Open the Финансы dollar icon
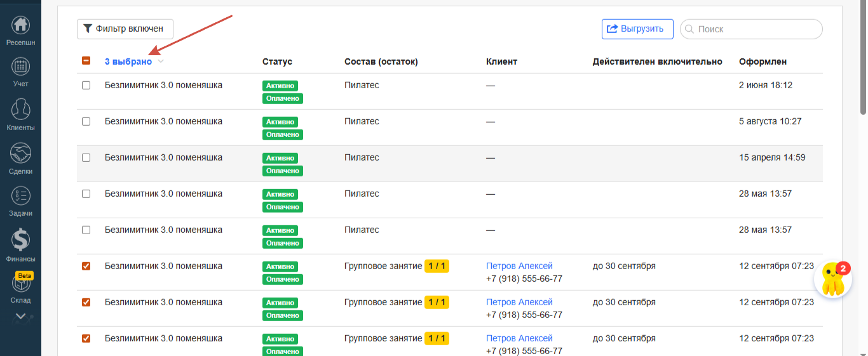The width and height of the screenshot is (868, 356). (x=21, y=240)
